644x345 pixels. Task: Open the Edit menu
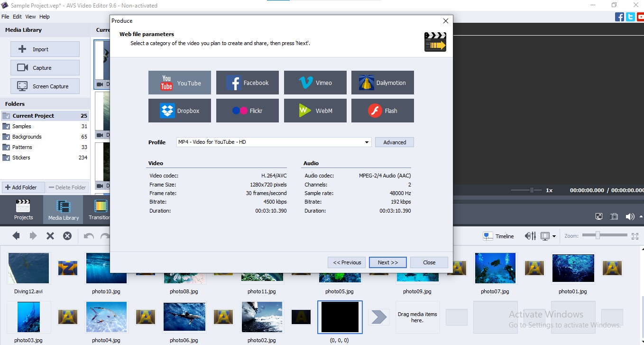[x=17, y=17]
